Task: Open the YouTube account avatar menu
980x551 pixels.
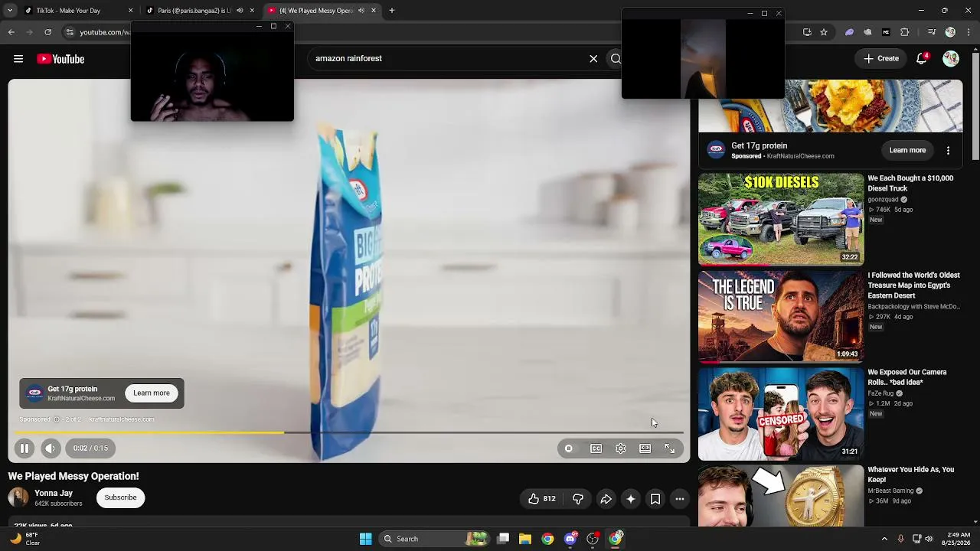Action: [x=951, y=58]
